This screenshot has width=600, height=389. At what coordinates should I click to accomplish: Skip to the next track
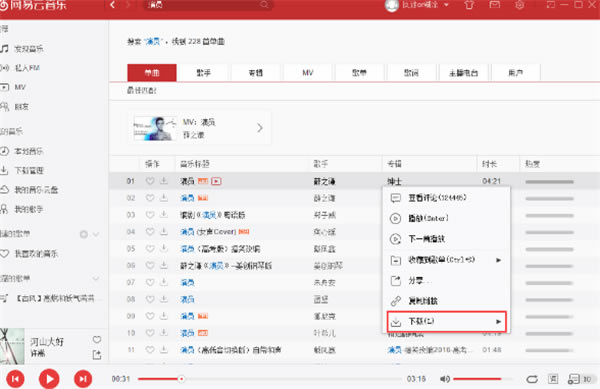click(x=83, y=379)
